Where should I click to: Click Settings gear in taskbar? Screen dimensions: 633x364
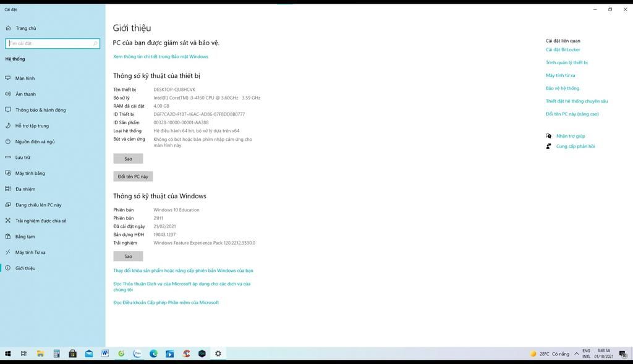click(x=218, y=353)
